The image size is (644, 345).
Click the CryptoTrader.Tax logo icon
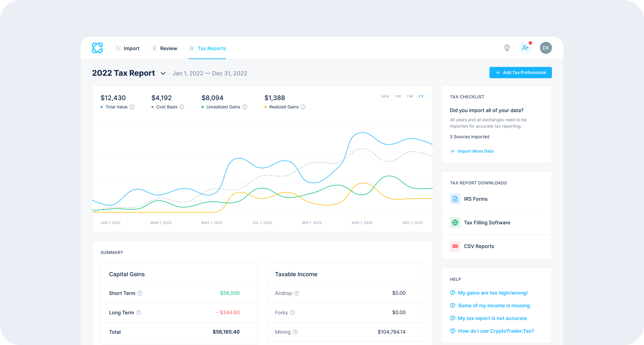[97, 48]
